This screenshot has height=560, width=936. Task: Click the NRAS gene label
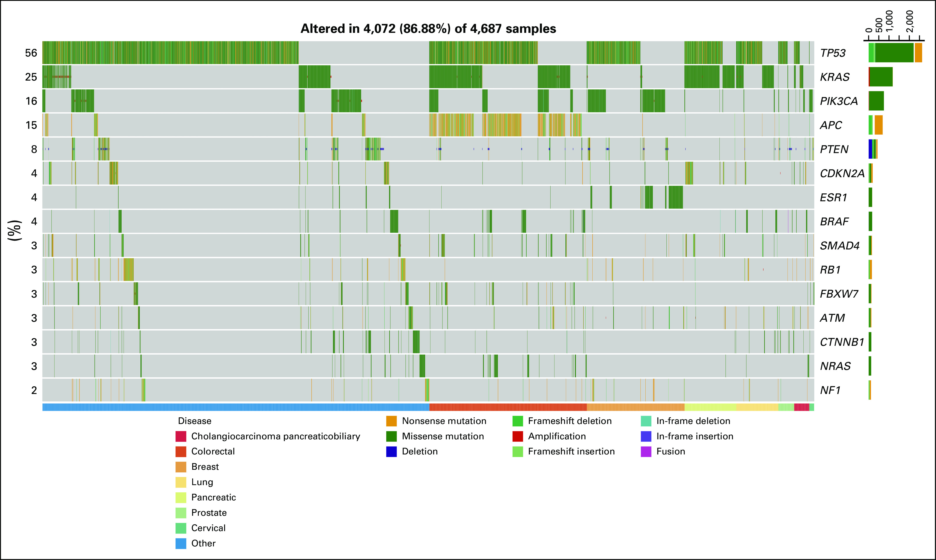836,366
